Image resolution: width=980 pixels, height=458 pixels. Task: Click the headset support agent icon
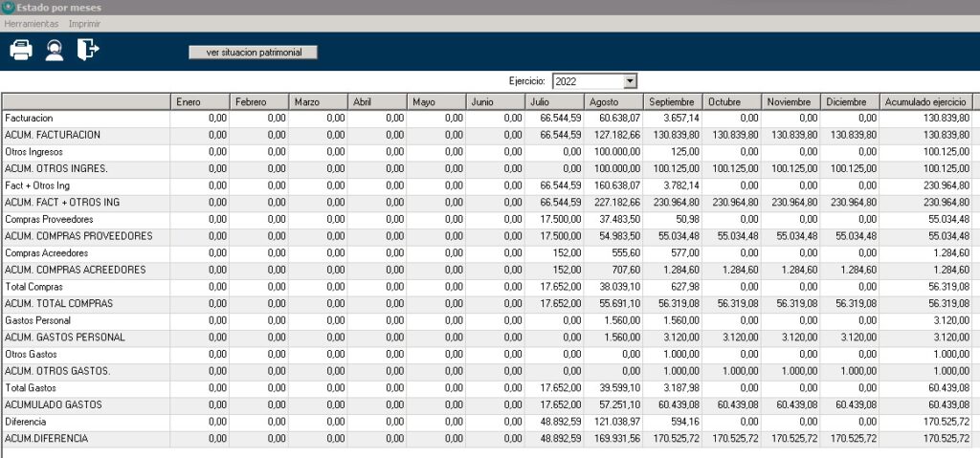pos(55,51)
